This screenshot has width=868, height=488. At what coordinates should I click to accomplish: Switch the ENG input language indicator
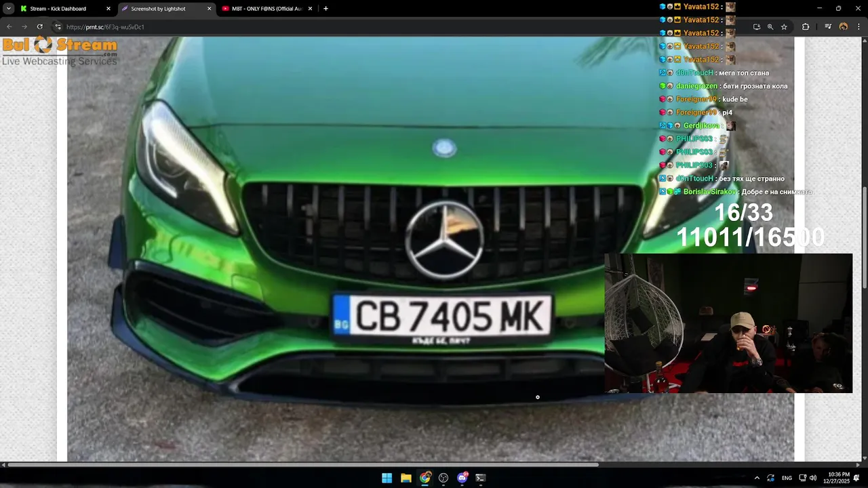pos(787,478)
